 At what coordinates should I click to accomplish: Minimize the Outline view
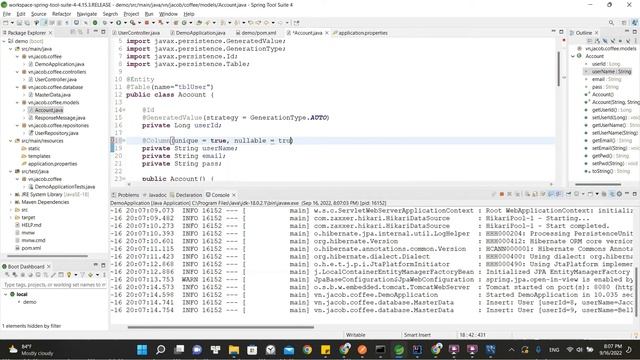[x=627, y=32]
